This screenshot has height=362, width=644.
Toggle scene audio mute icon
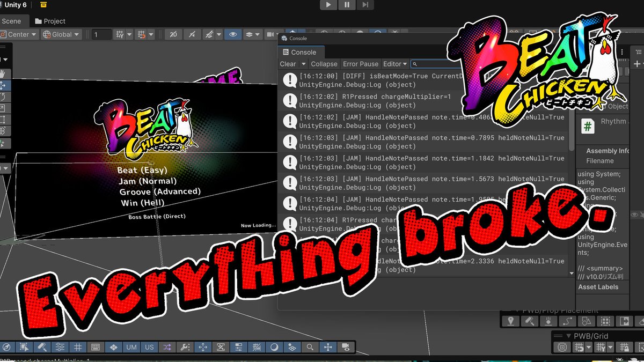(192, 34)
